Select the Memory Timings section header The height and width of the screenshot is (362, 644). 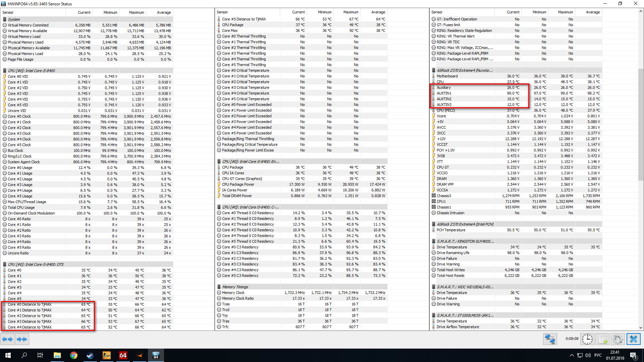235,287
